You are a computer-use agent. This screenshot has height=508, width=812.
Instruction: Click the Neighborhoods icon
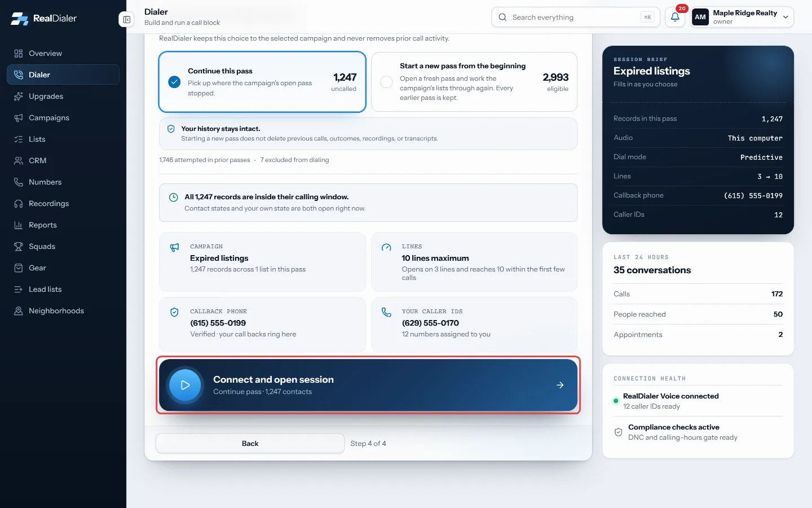pyautogui.click(x=19, y=311)
